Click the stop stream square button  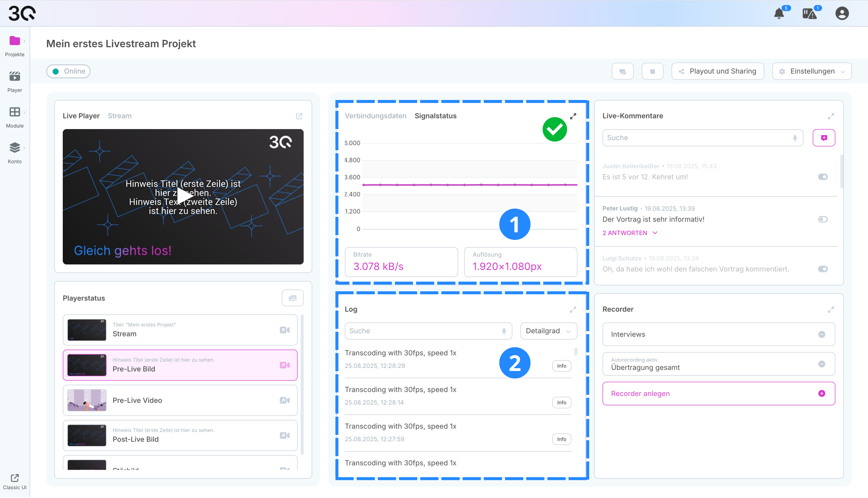click(x=652, y=71)
